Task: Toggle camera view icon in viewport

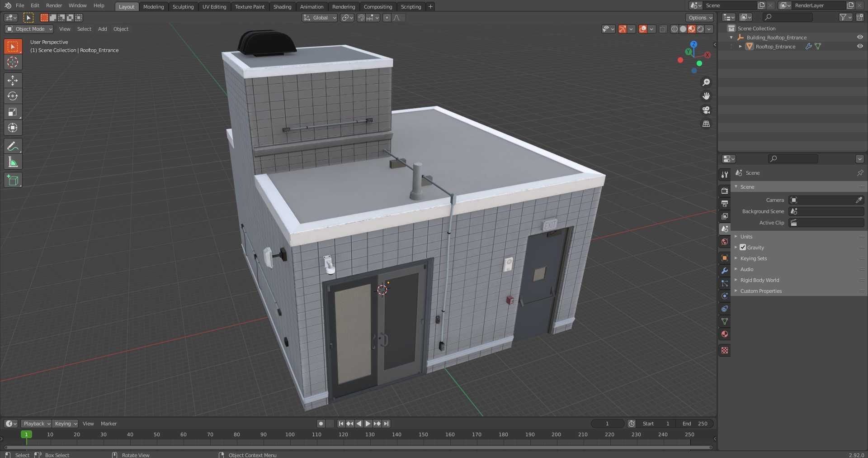Action: (x=706, y=110)
